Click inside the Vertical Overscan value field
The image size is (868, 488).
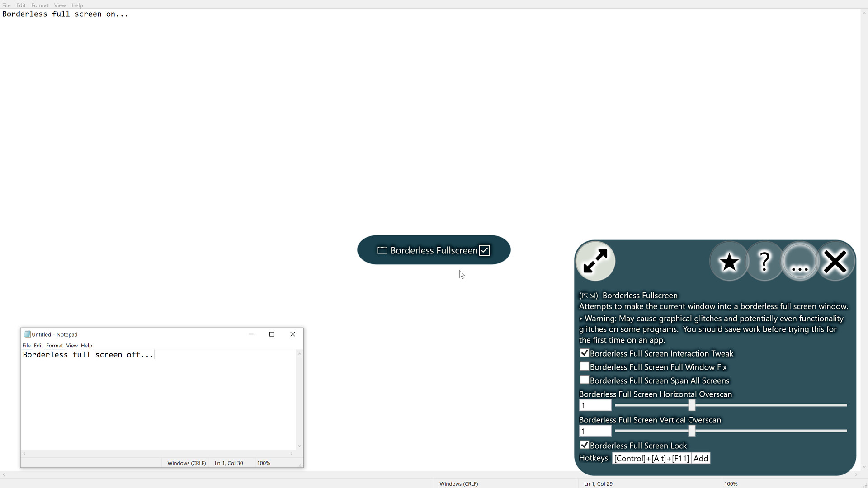595,431
